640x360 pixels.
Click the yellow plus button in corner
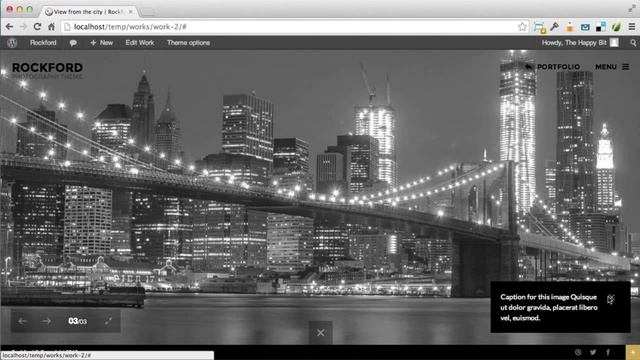point(633,352)
